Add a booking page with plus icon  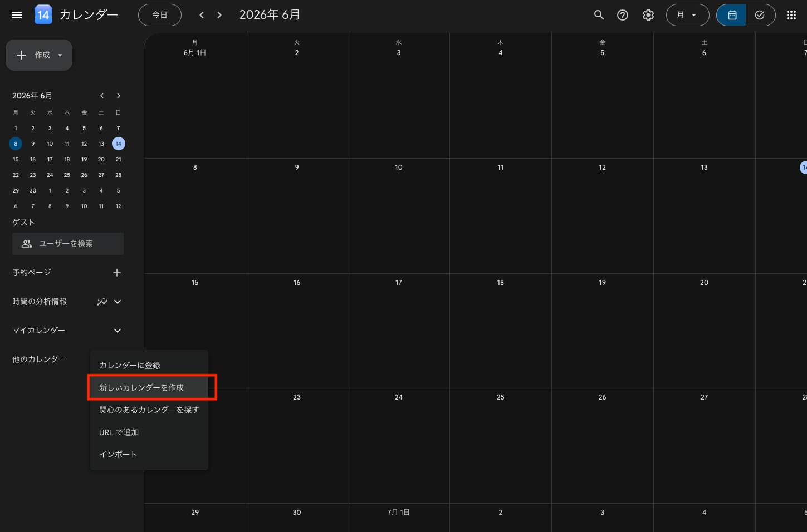117,273
